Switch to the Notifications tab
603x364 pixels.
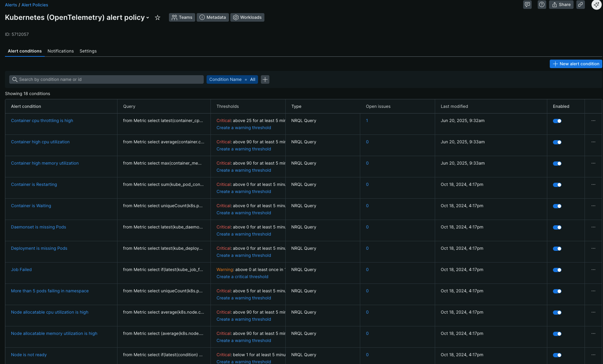(61, 51)
